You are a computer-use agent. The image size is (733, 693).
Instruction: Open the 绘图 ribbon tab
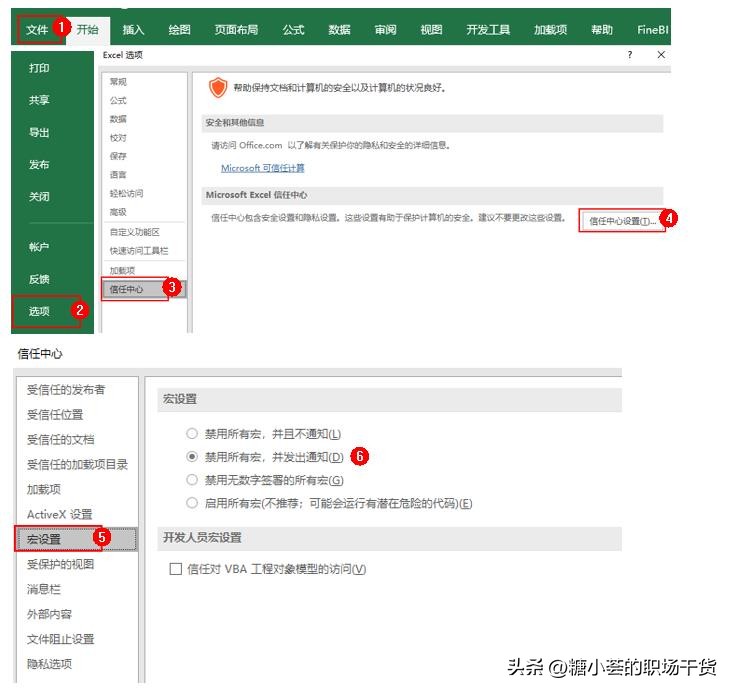(180, 30)
